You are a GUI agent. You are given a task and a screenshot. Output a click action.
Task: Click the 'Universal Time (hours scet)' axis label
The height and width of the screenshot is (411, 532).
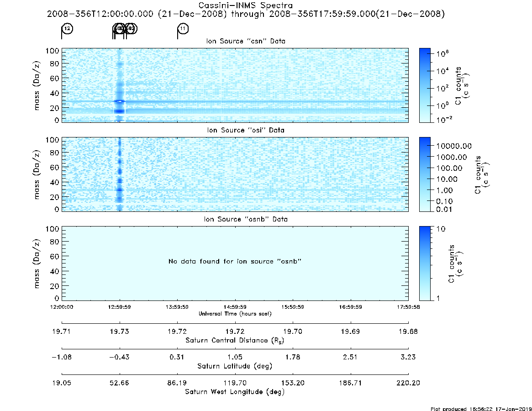pos(235,314)
